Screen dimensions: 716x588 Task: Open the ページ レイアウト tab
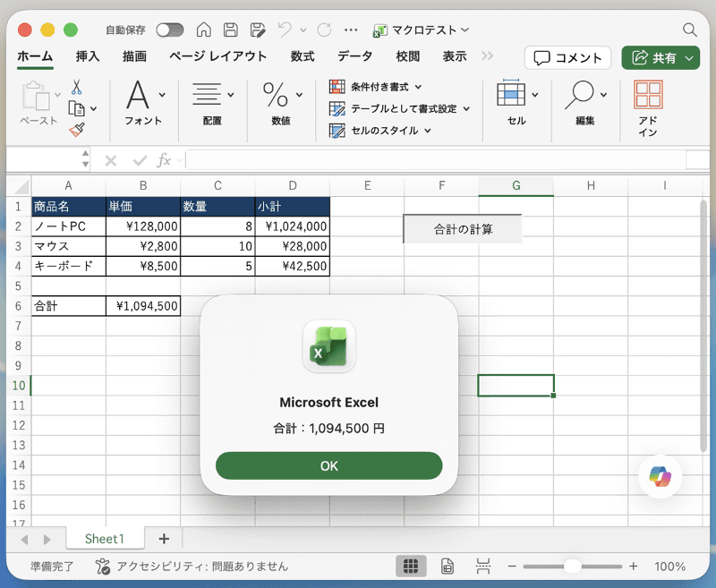(217, 56)
